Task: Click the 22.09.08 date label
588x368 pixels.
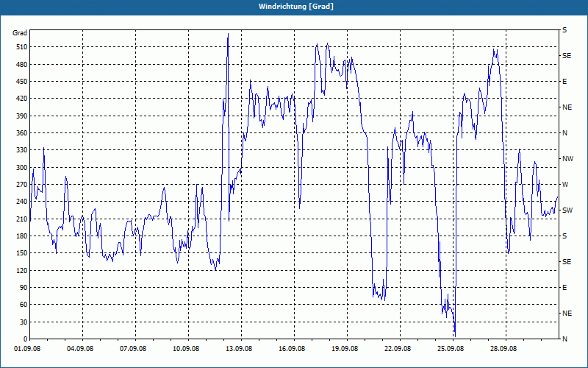Action: tap(398, 349)
